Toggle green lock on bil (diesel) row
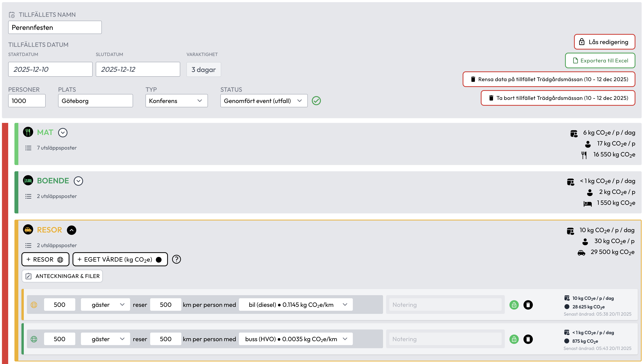The image size is (644, 364). (x=514, y=305)
